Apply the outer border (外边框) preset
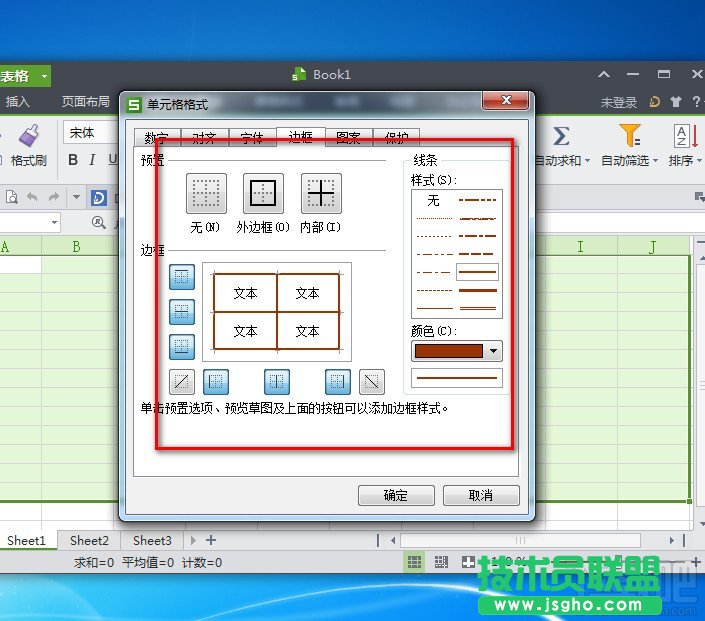Image resolution: width=705 pixels, height=621 pixels. pos(263,193)
